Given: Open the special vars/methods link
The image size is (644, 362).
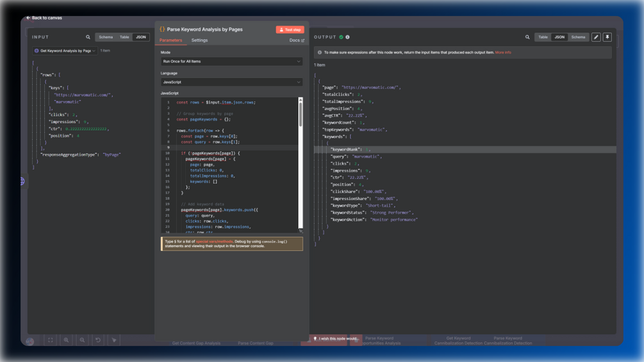Looking at the screenshot, I should pos(214,242).
